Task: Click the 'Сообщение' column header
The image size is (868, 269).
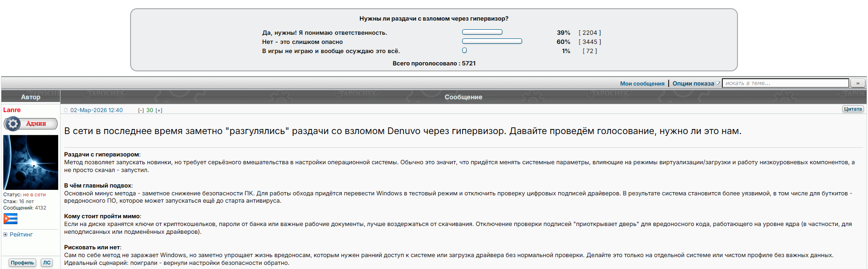Action: 463,97
